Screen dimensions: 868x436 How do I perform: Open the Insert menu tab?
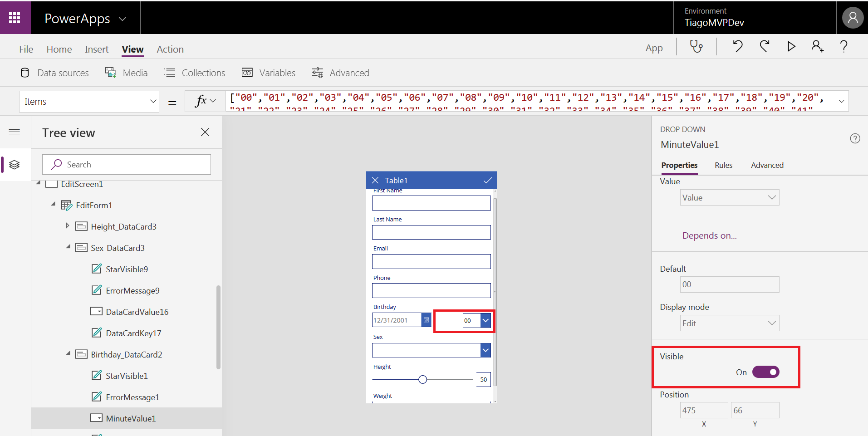click(97, 49)
